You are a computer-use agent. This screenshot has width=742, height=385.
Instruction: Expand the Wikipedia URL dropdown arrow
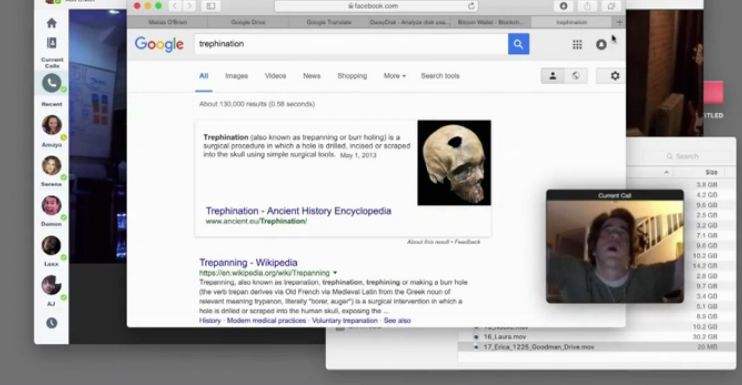click(x=335, y=273)
